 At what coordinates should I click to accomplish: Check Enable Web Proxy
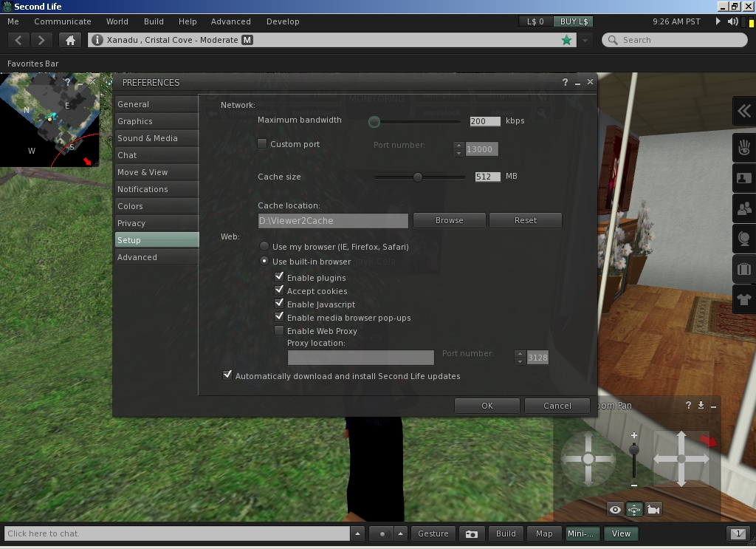[x=278, y=330]
